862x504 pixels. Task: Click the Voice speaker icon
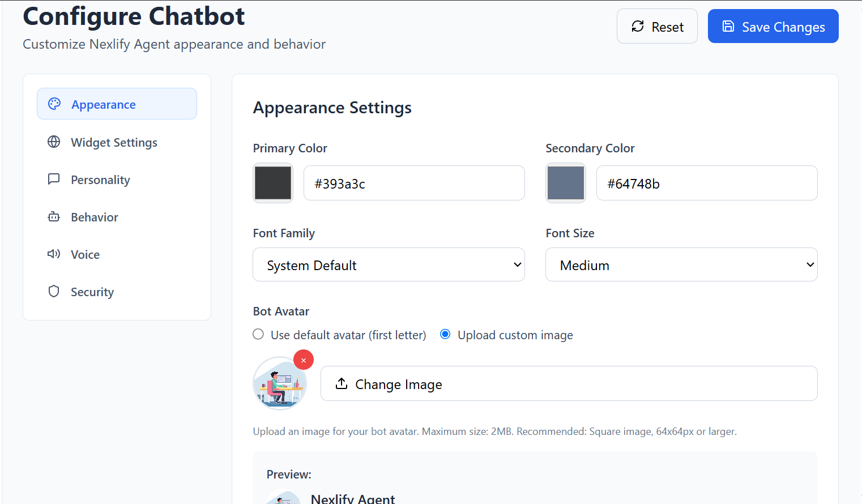tap(54, 254)
